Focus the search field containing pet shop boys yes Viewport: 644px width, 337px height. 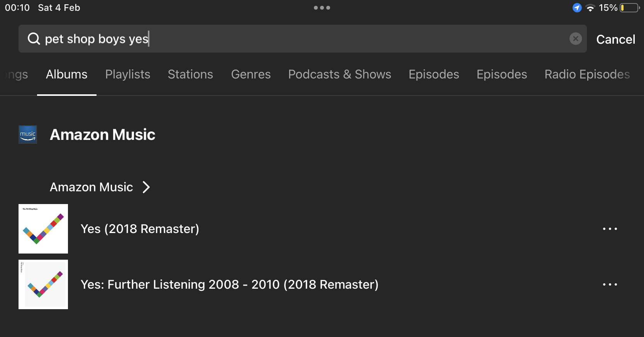coord(302,39)
